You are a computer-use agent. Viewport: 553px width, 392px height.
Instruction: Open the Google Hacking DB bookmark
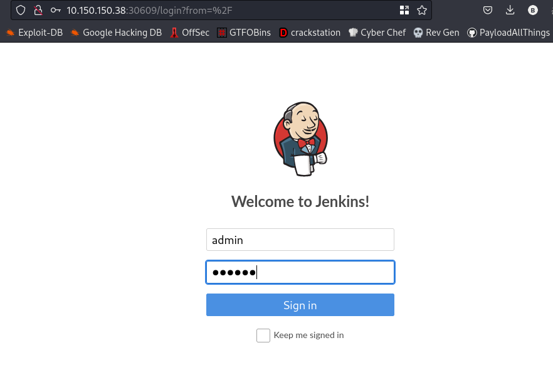(116, 33)
